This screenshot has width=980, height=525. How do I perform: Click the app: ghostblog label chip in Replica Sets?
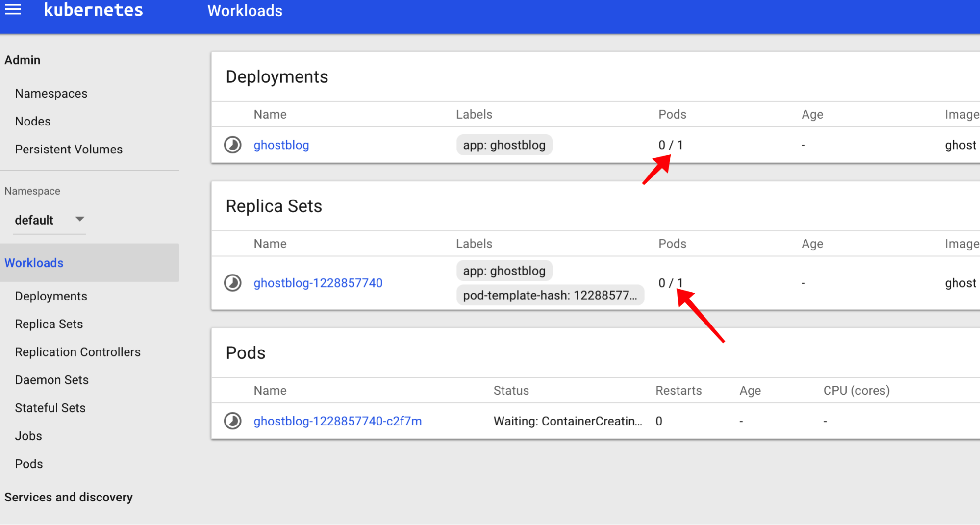(x=504, y=271)
